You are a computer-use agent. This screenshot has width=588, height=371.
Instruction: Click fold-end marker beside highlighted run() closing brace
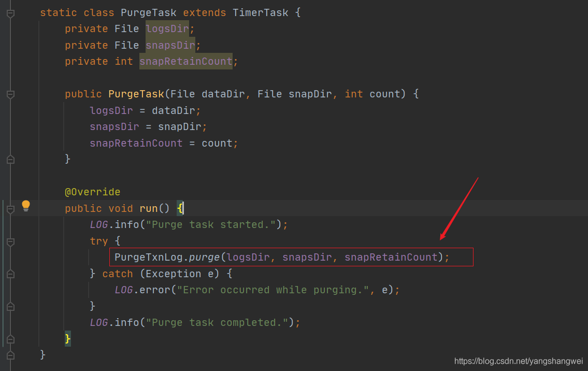pyautogui.click(x=10, y=339)
